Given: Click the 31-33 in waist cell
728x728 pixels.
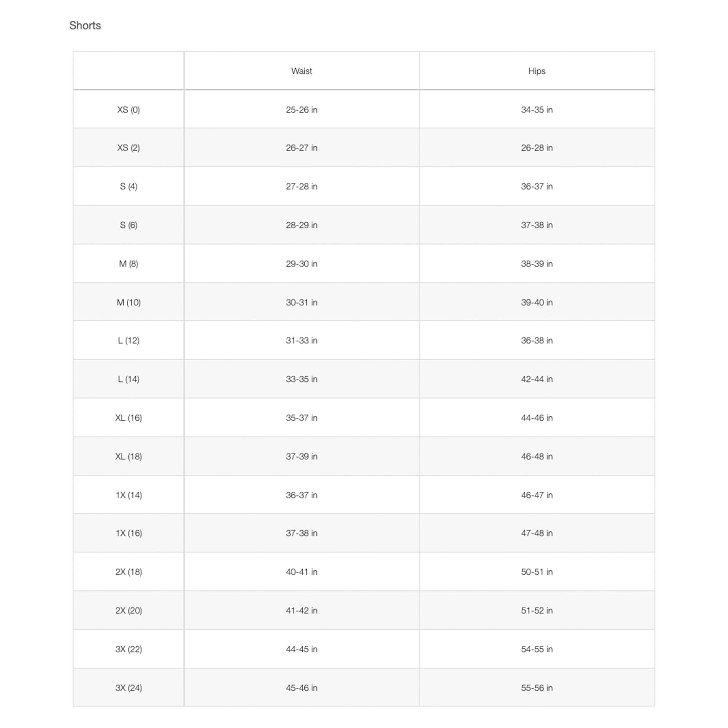Looking at the screenshot, I should tap(301, 340).
